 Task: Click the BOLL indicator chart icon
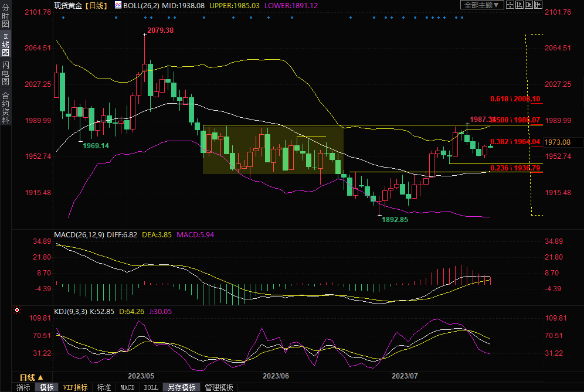pos(118,5)
